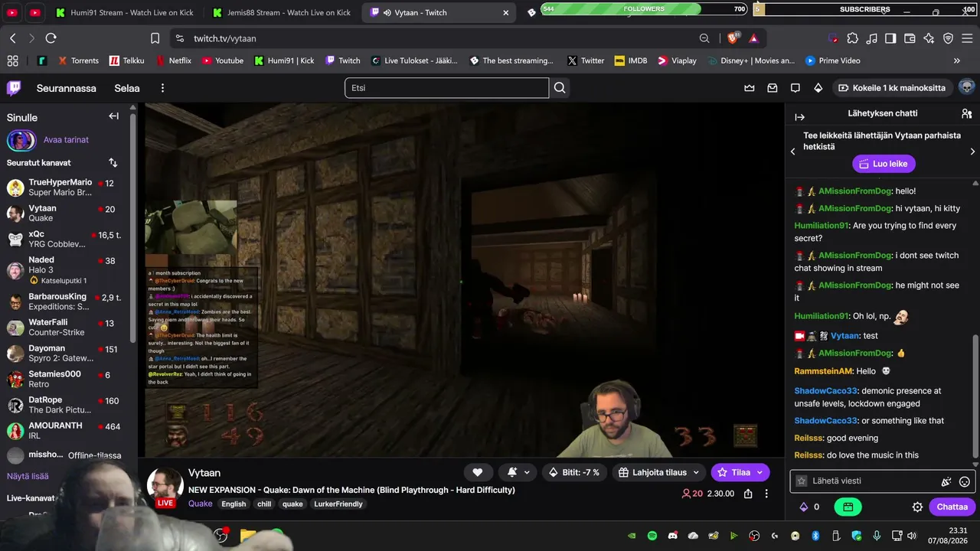
Task: Open stream options three-dot menu
Action: click(x=766, y=494)
